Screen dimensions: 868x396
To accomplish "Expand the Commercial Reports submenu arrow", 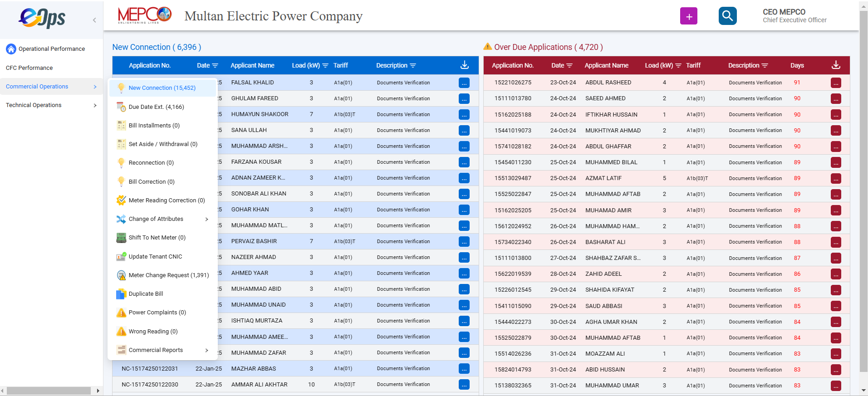I will pyautogui.click(x=207, y=350).
